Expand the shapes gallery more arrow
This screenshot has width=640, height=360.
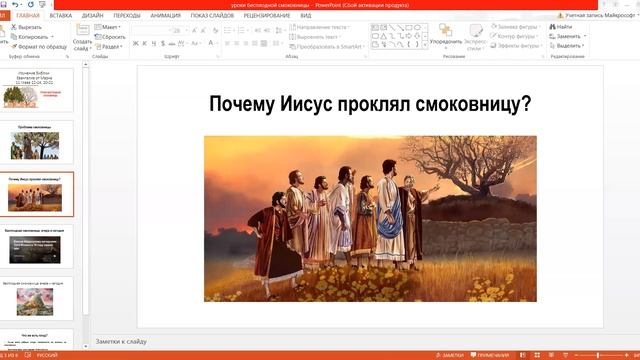pyautogui.click(x=425, y=45)
